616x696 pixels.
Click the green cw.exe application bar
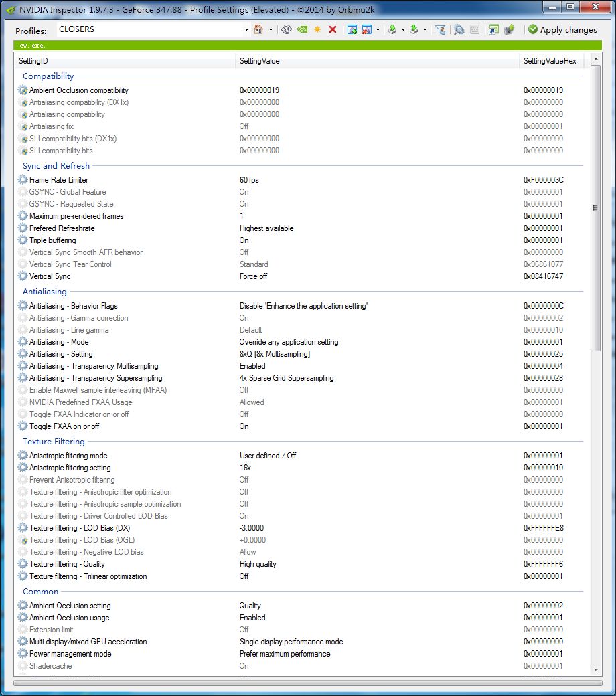pos(307,46)
